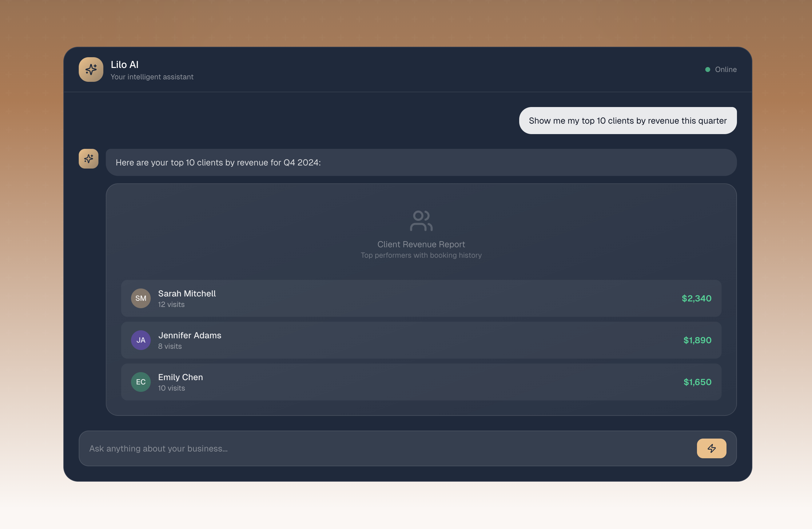
Task: Click the Lilo AI title text
Action: 125,65
